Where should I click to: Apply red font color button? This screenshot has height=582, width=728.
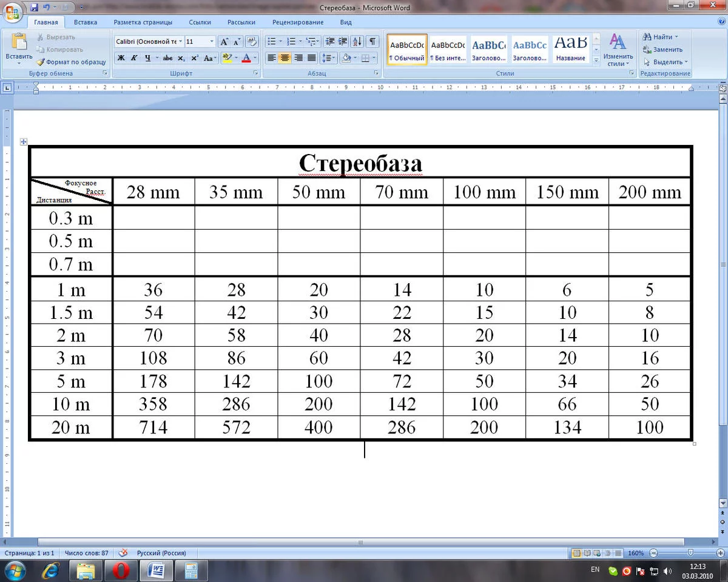click(x=246, y=58)
